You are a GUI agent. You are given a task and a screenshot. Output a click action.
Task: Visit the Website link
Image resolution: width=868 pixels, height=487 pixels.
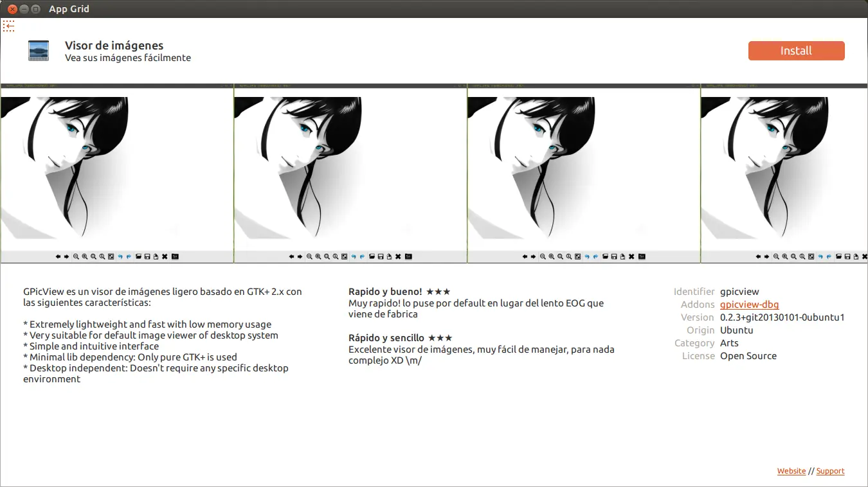791,471
